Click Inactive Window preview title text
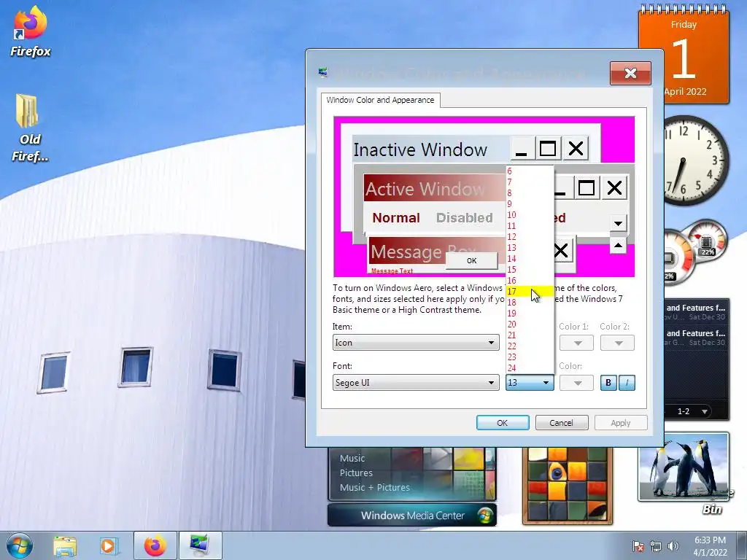Image resolution: width=747 pixels, height=560 pixels. click(420, 149)
